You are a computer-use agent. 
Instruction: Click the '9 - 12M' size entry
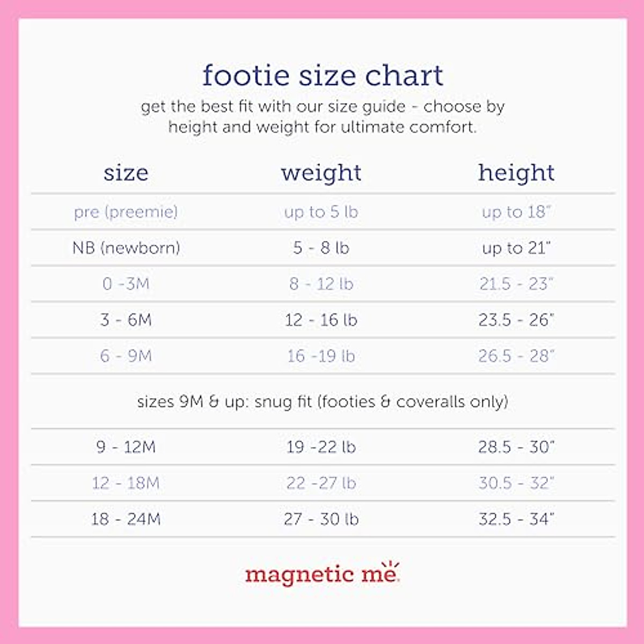pyautogui.click(x=126, y=447)
